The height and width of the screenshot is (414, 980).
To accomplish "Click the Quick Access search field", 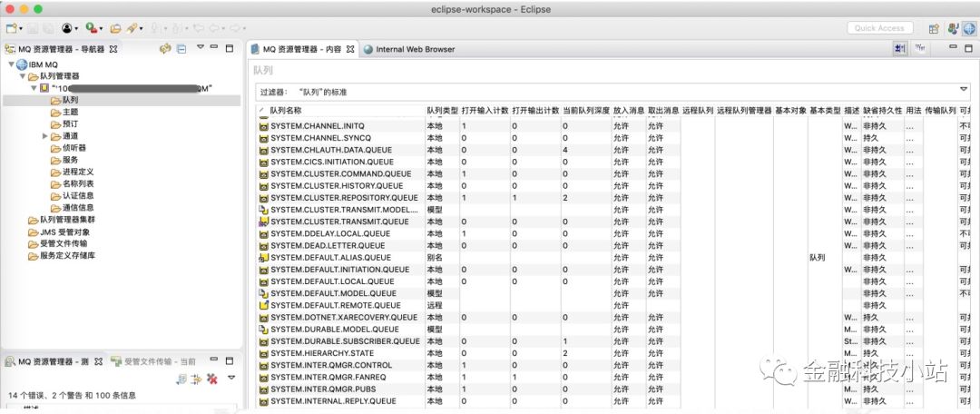I will [880, 28].
